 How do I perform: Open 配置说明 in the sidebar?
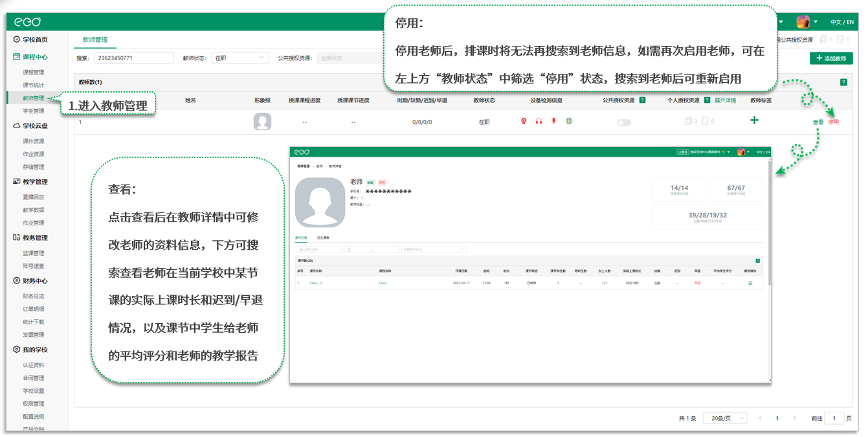[34, 416]
